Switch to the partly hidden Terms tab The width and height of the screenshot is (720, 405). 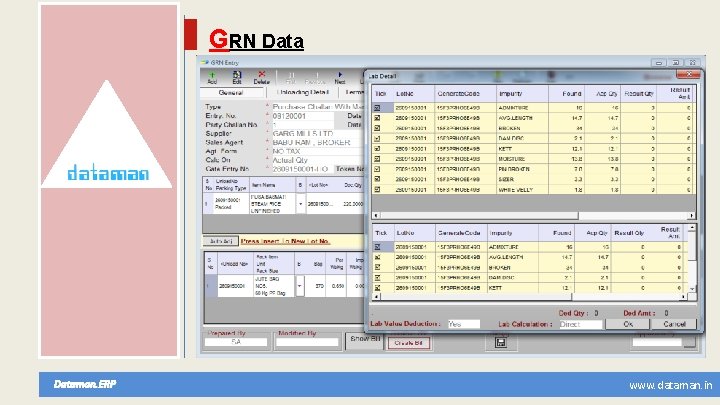[x=353, y=92]
